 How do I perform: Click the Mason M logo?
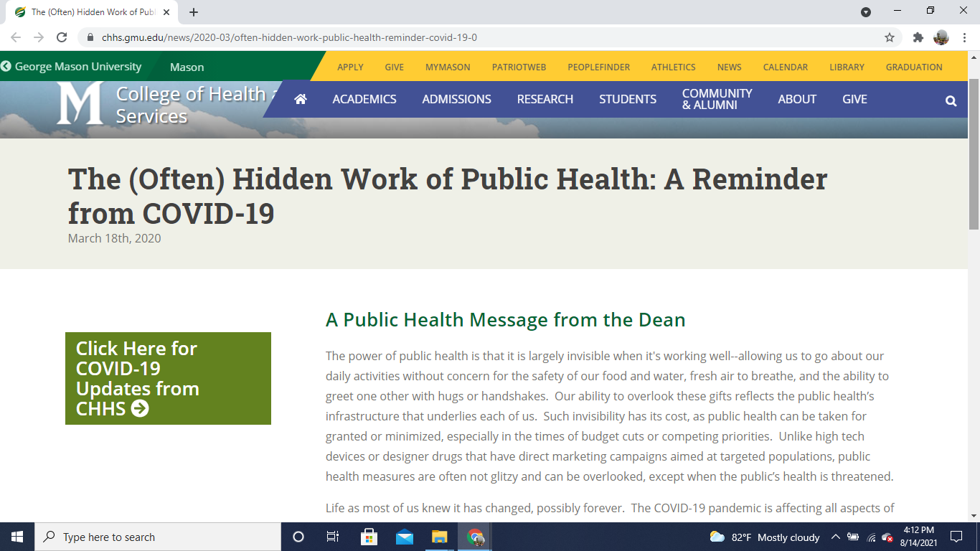80,104
